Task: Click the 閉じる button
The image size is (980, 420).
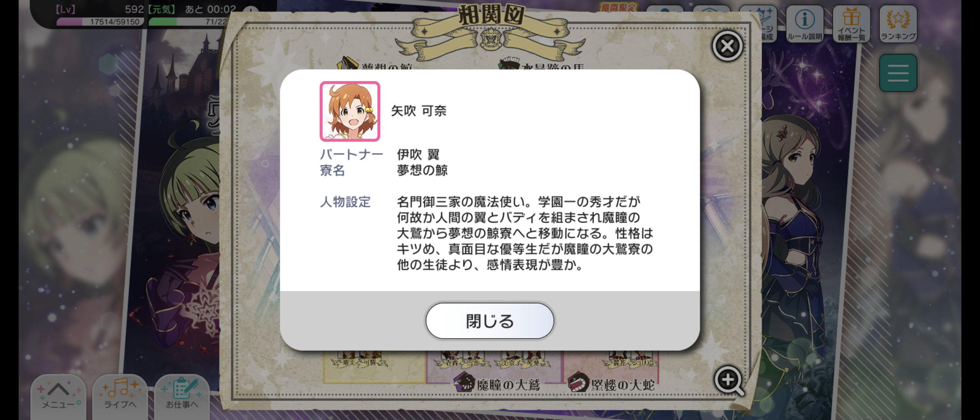Action: point(490,321)
